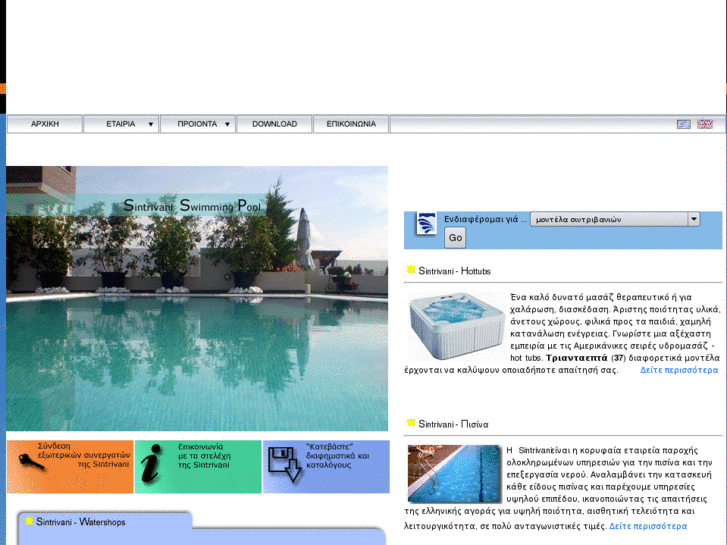
Task: Go to the DOWNLOAD page
Action: (274, 124)
